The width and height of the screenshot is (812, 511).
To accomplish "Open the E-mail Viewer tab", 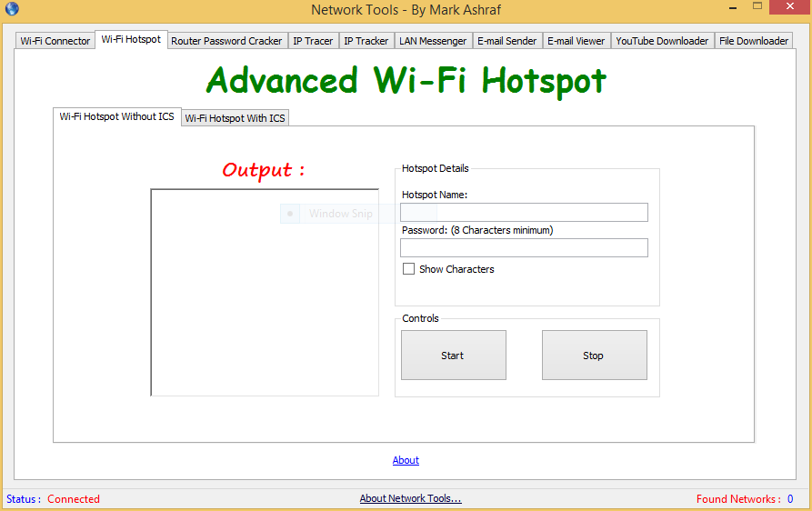I will click(576, 41).
